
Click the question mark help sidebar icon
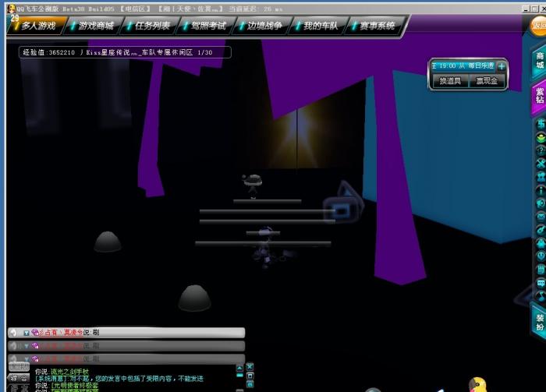(541, 150)
